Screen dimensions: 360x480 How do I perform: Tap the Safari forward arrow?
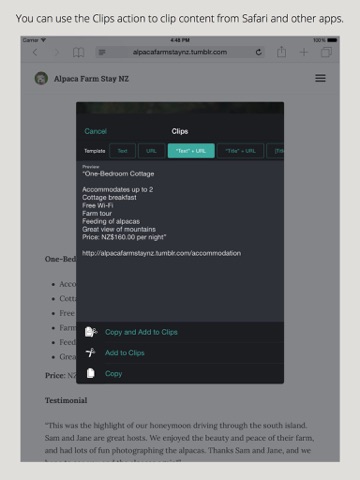57,52
